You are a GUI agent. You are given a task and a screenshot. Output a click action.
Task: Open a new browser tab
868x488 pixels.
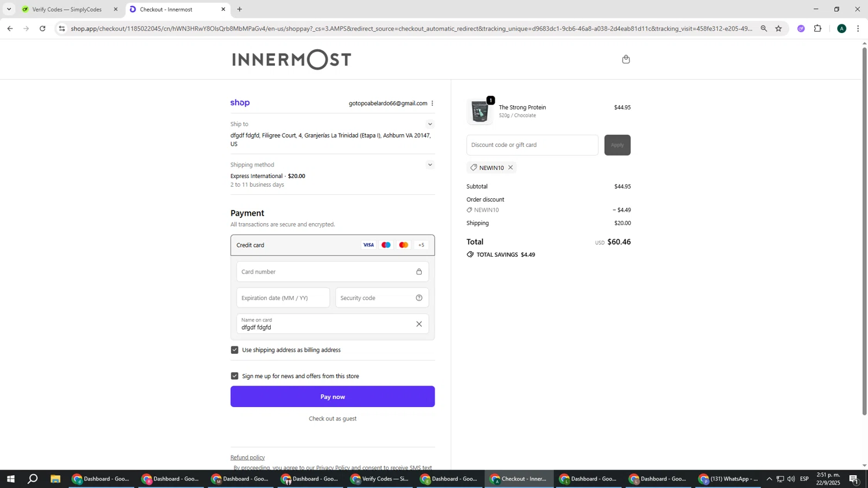tap(240, 9)
